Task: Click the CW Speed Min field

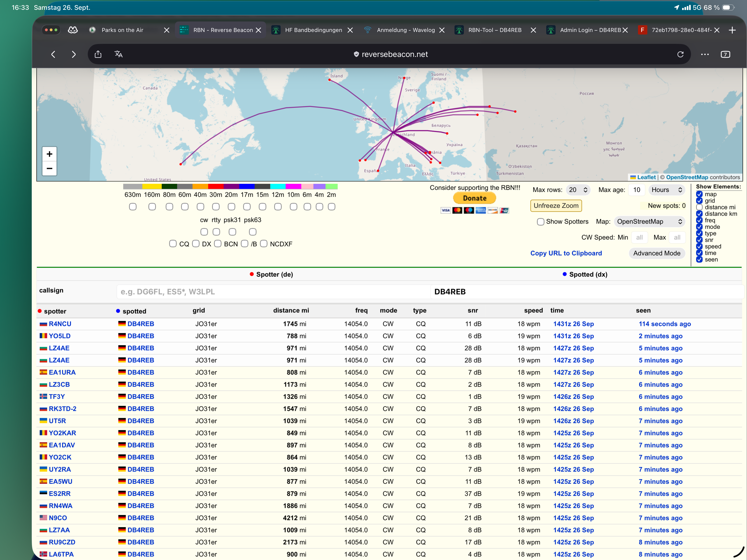Action: 639,237
